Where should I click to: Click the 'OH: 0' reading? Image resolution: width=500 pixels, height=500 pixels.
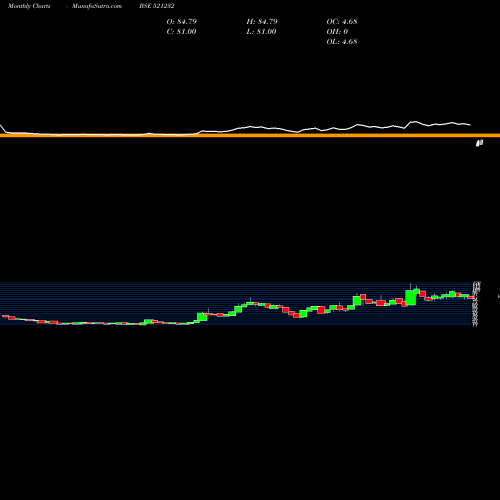coord(337,32)
